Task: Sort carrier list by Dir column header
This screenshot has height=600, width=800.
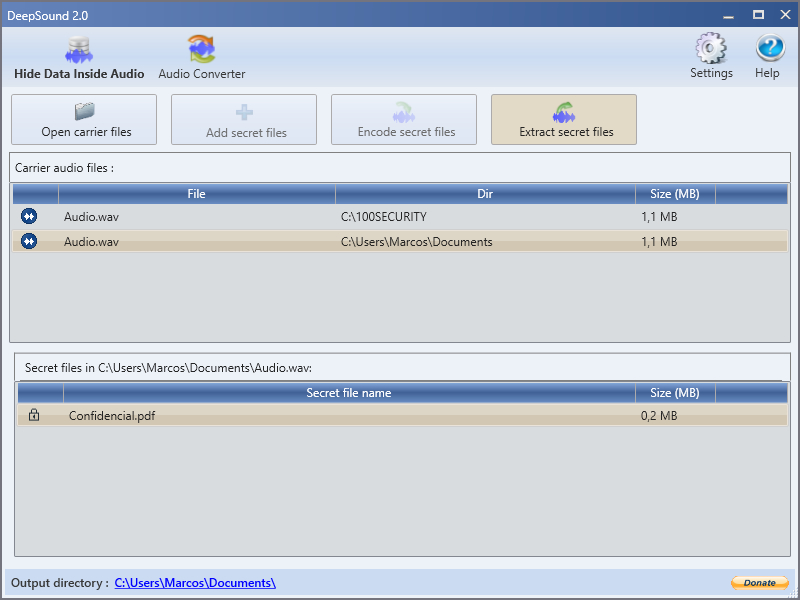Action: point(485,194)
